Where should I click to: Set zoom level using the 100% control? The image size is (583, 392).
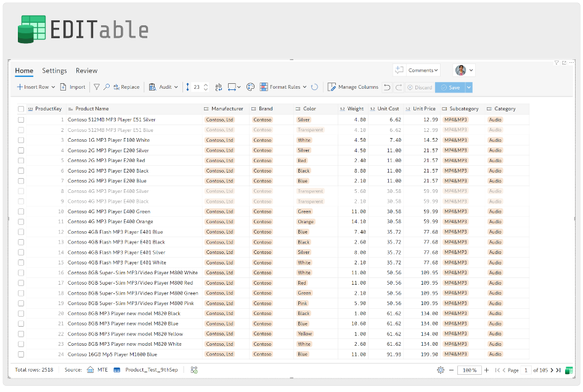coord(469,370)
